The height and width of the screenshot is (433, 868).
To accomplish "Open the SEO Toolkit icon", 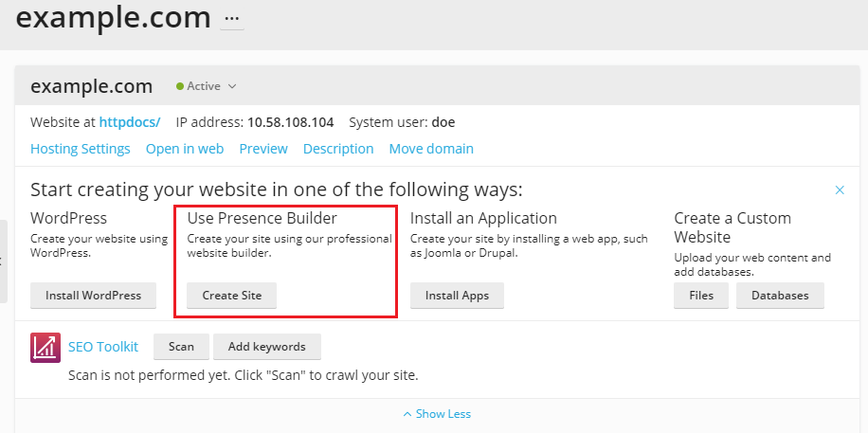I will pyautogui.click(x=45, y=348).
